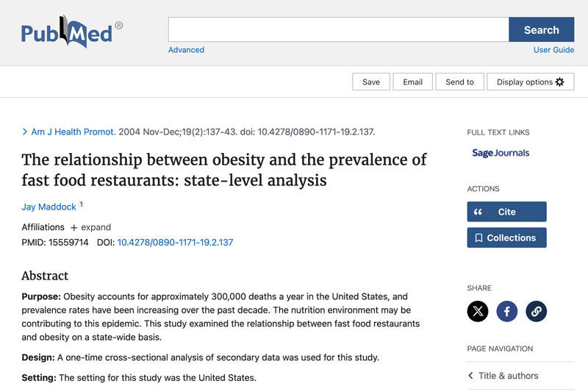Open the Send to dropdown
This screenshot has width=588, height=392.
tap(459, 82)
